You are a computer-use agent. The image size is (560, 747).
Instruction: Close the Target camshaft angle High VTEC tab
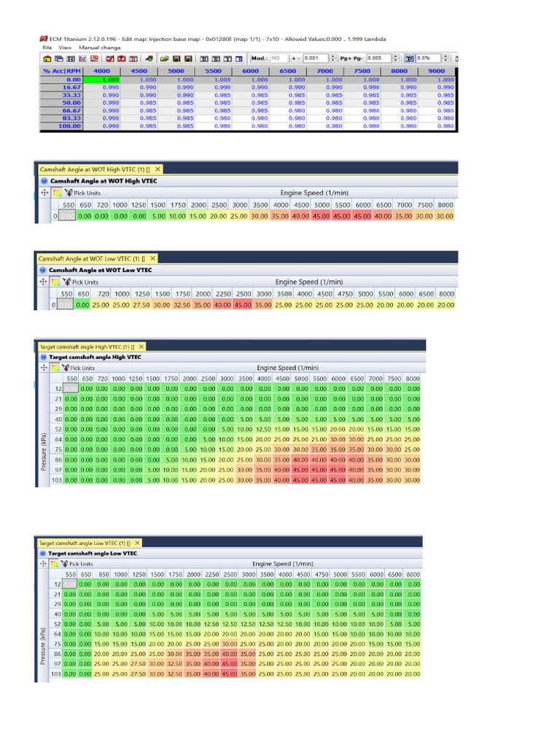pyautogui.click(x=141, y=347)
